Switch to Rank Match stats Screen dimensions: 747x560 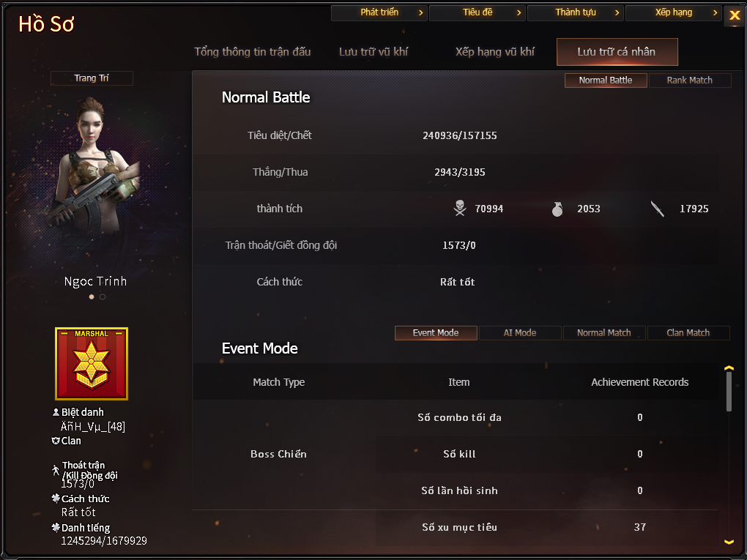pyautogui.click(x=689, y=81)
